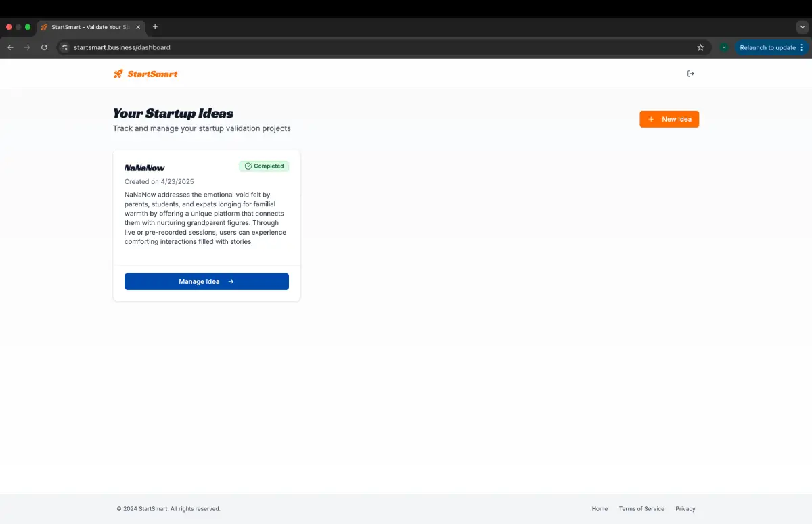
Task: Bookmark this page with star icon
Action: coord(700,47)
